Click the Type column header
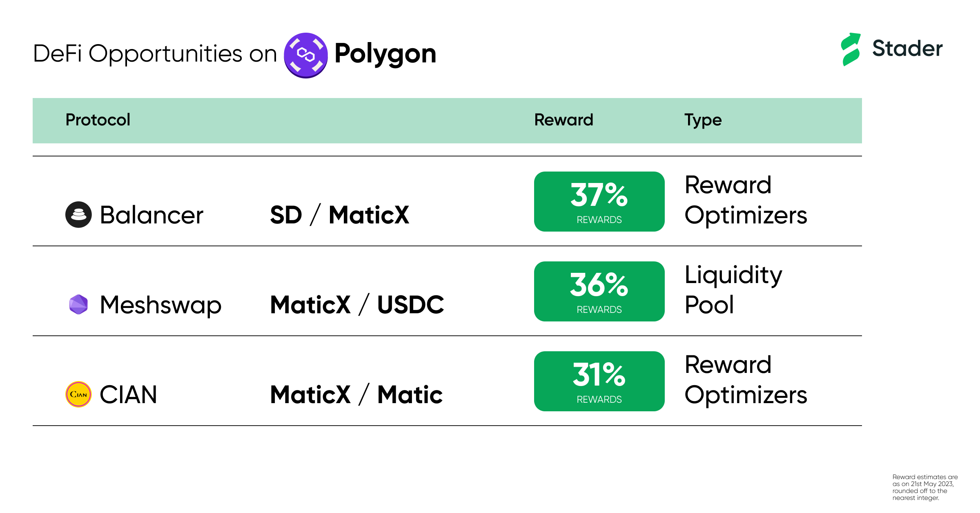Image resolution: width=980 pixels, height=513 pixels. point(703,120)
